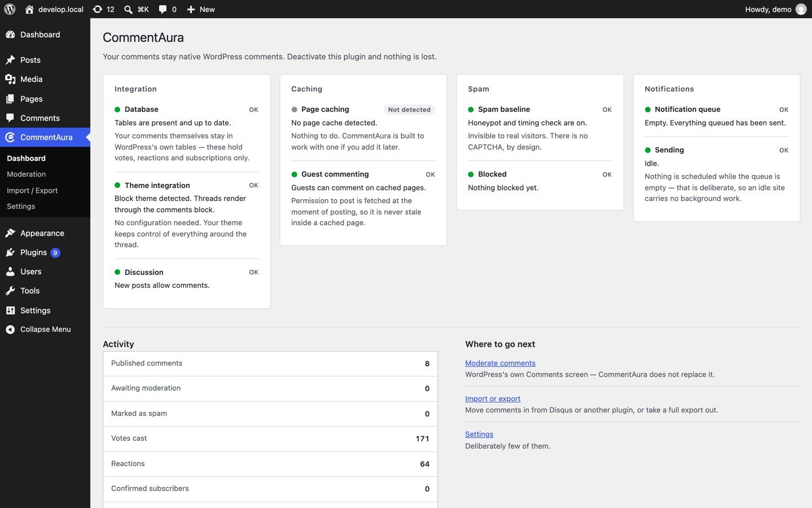Click the Guest commenting heading
The width and height of the screenshot is (812, 508).
coord(335,174)
